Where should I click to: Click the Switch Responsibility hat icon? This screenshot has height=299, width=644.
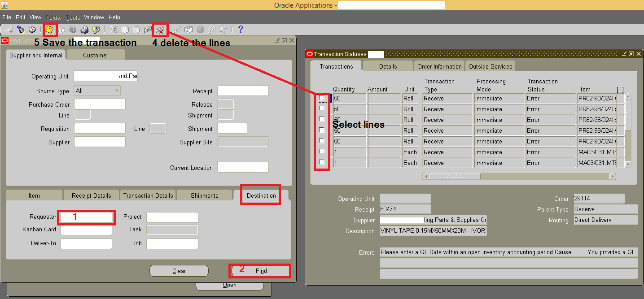73,30
